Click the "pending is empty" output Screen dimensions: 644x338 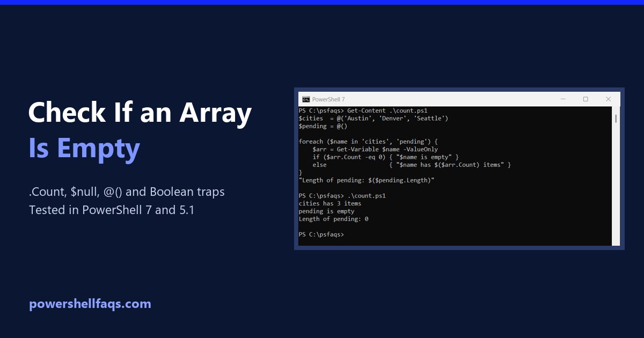[x=327, y=211]
